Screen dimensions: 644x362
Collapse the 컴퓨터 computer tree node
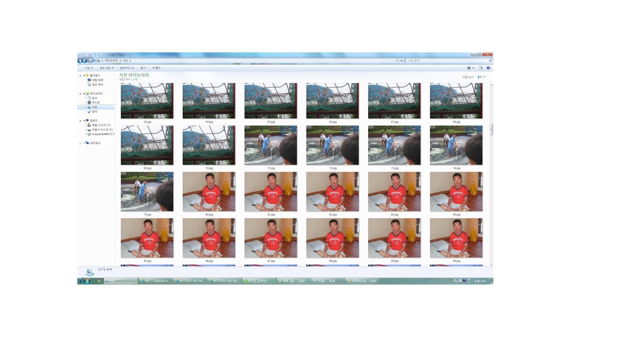tap(84, 121)
